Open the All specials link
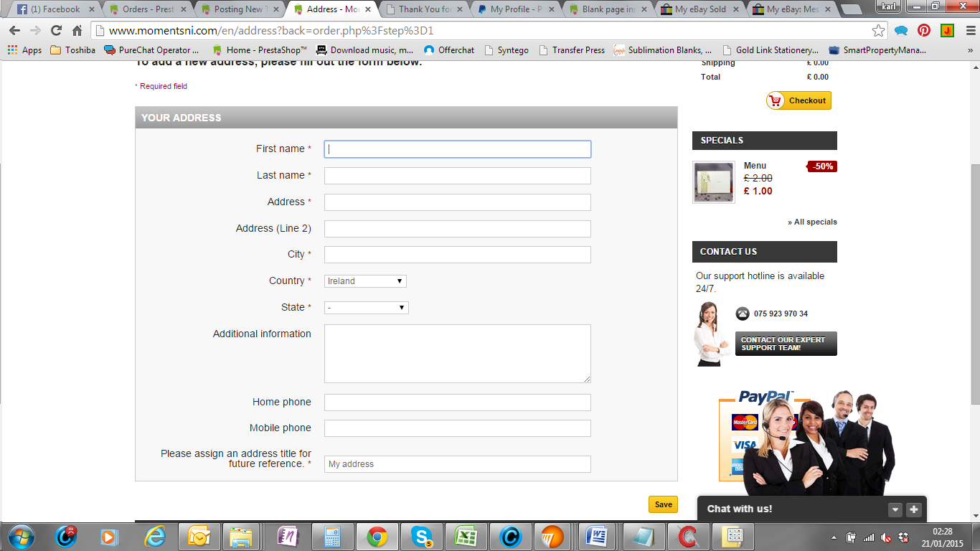980x551 pixels. (812, 222)
